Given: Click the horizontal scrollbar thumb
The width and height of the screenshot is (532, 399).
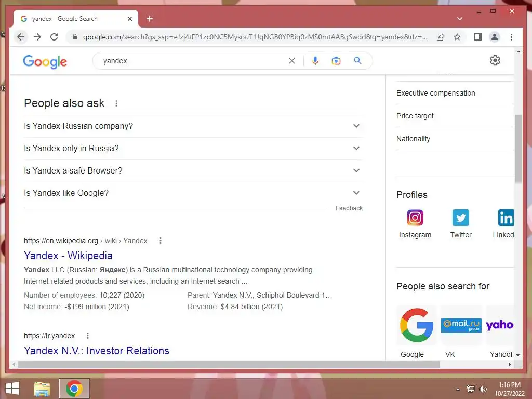Looking at the screenshot, I should (x=229, y=364).
